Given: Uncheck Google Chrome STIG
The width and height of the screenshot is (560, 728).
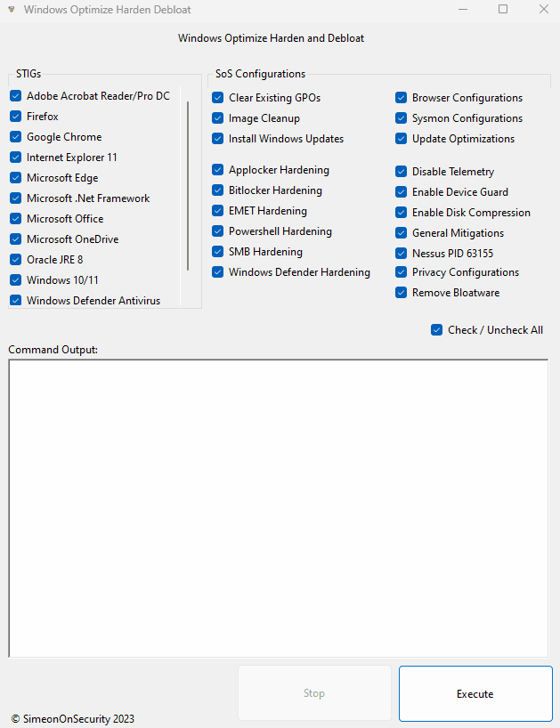Looking at the screenshot, I should [16, 137].
